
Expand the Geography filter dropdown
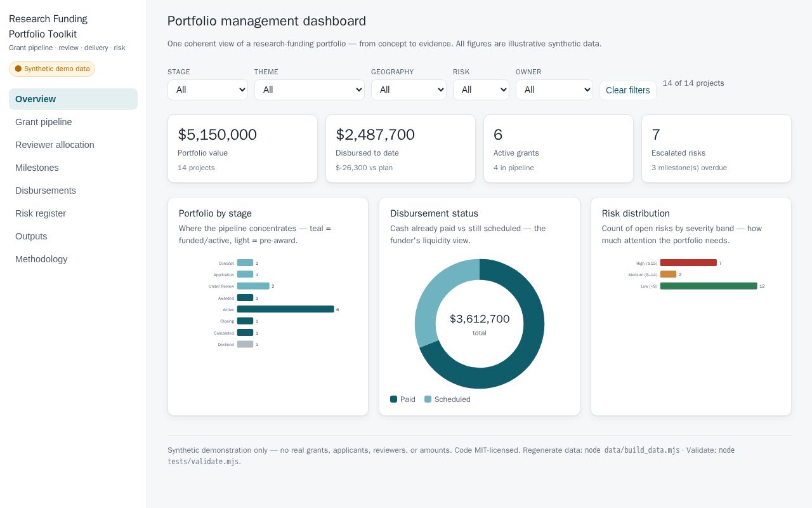[x=409, y=90]
